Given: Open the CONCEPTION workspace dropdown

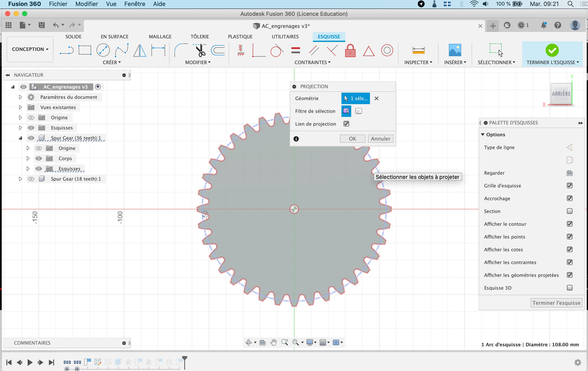Looking at the screenshot, I should [x=30, y=49].
